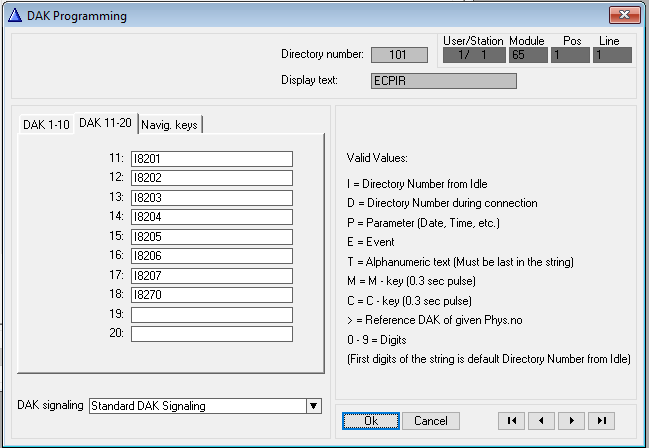Focus DAK 15 field containing I8205
Viewport: 649px width, 448px height.
[x=212, y=236]
